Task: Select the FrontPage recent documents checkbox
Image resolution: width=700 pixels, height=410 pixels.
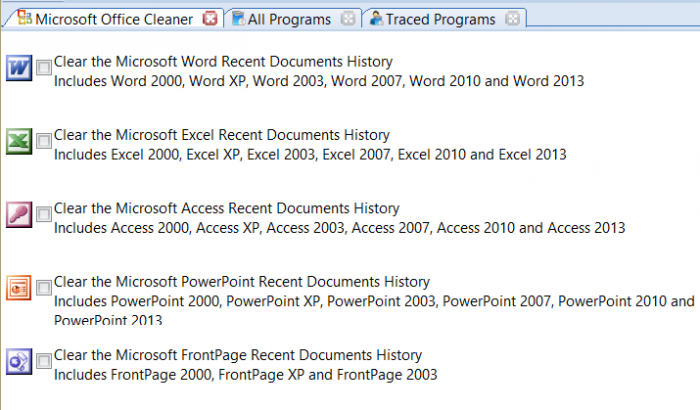Action: pos(44,361)
